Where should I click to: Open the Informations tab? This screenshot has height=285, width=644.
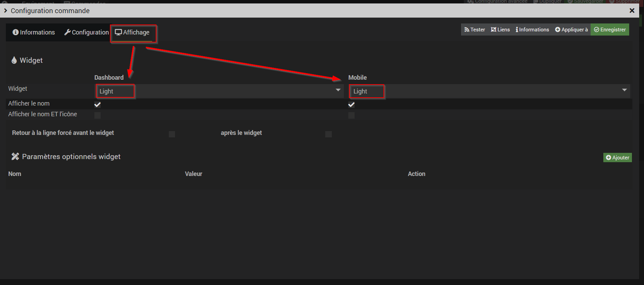click(34, 32)
